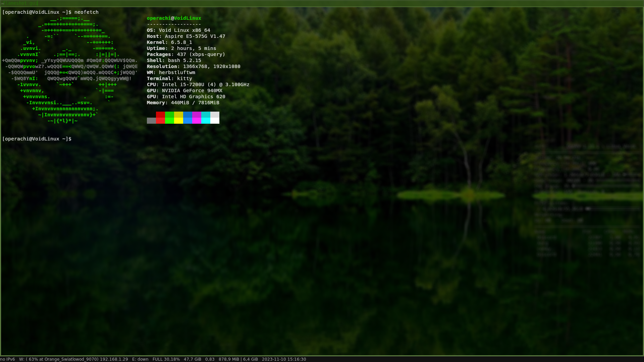The width and height of the screenshot is (644, 362).
Task: Click the 'operachi@VoidLinux' neofetch title
Action: coord(174,18)
